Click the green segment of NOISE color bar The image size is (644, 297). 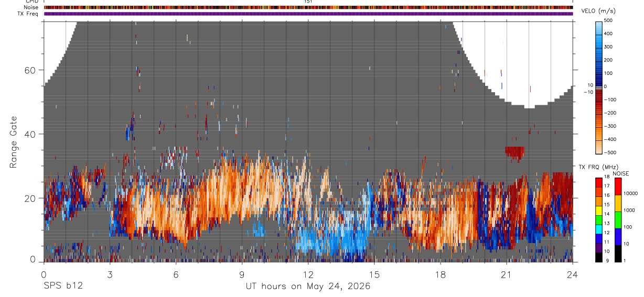pyautogui.click(x=617, y=220)
